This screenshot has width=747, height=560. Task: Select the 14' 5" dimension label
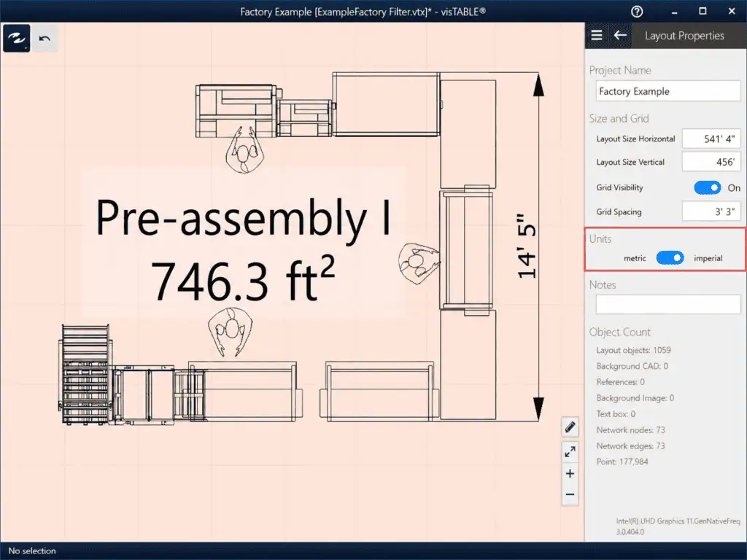[x=527, y=245]
